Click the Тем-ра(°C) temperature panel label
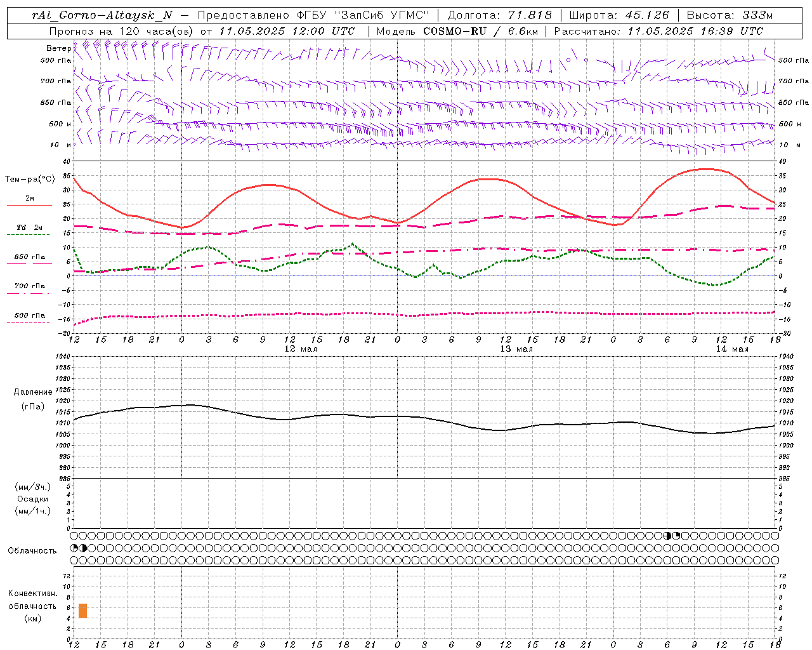Screen dimensions: 812x650 coord(30,180)
